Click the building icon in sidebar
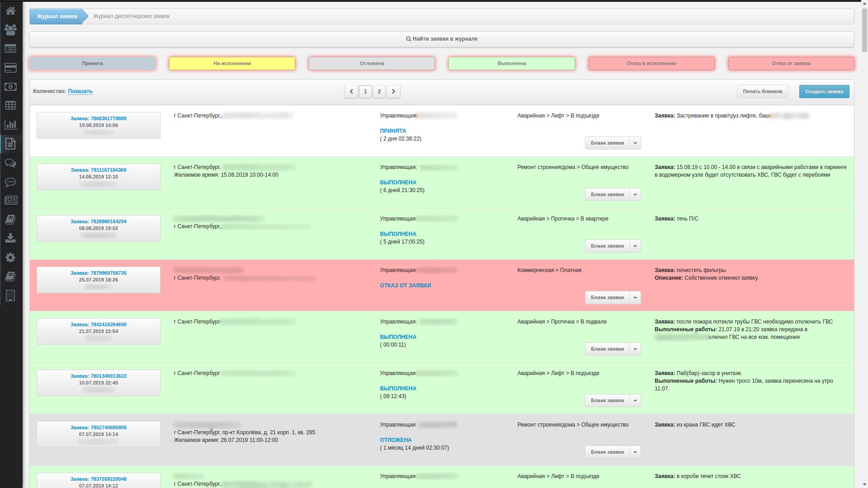Screen dimensions: 868x488 click(10, 296)
